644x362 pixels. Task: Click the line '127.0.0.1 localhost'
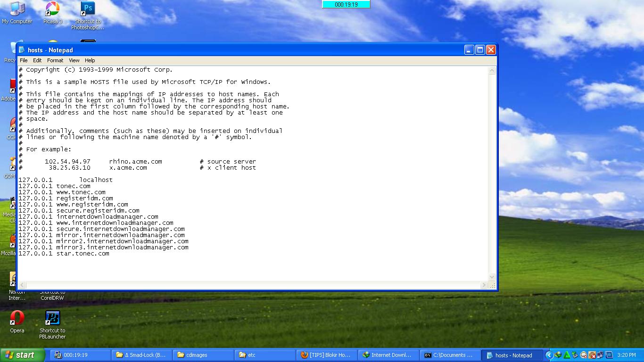tap(66, 180)
